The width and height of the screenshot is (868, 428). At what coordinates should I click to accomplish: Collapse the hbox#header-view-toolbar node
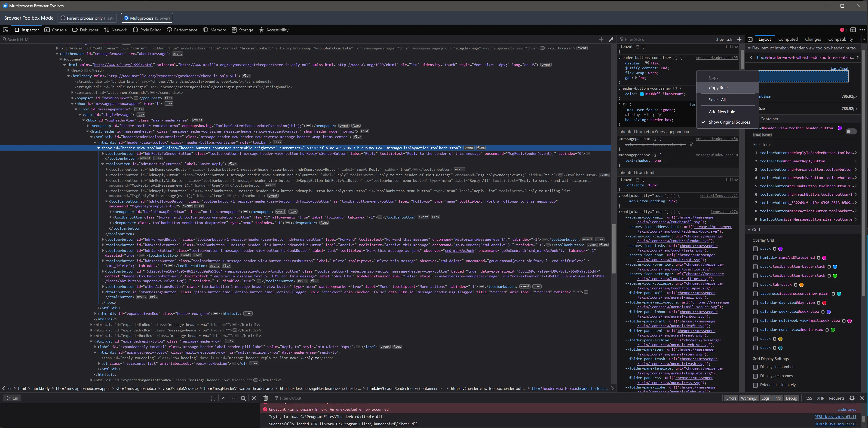coord(99,148)
